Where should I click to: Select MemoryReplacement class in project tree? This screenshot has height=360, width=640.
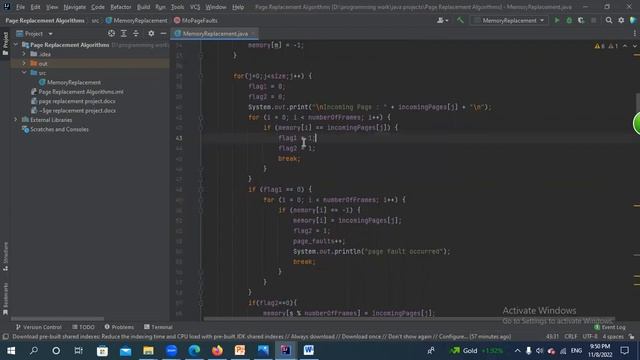pos(70,82)
